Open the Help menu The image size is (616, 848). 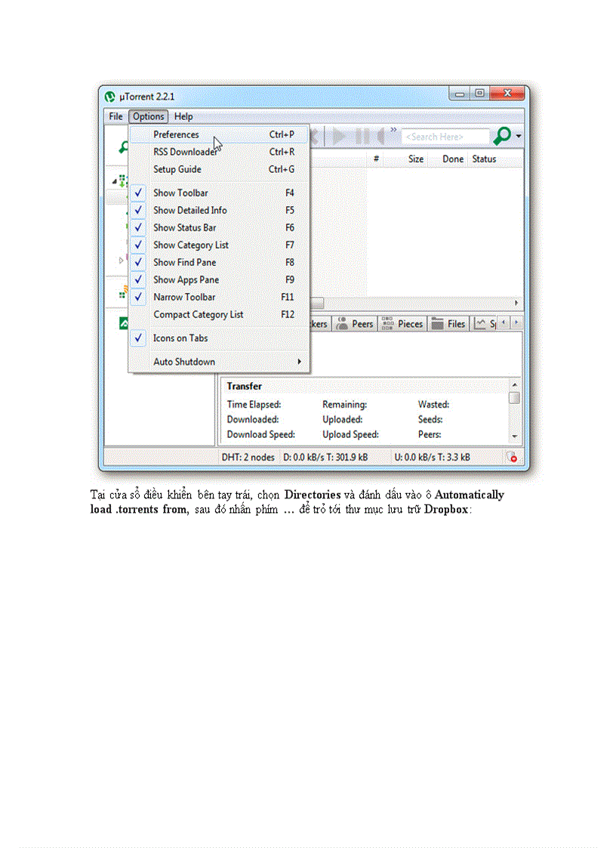[x=183, y=116]
